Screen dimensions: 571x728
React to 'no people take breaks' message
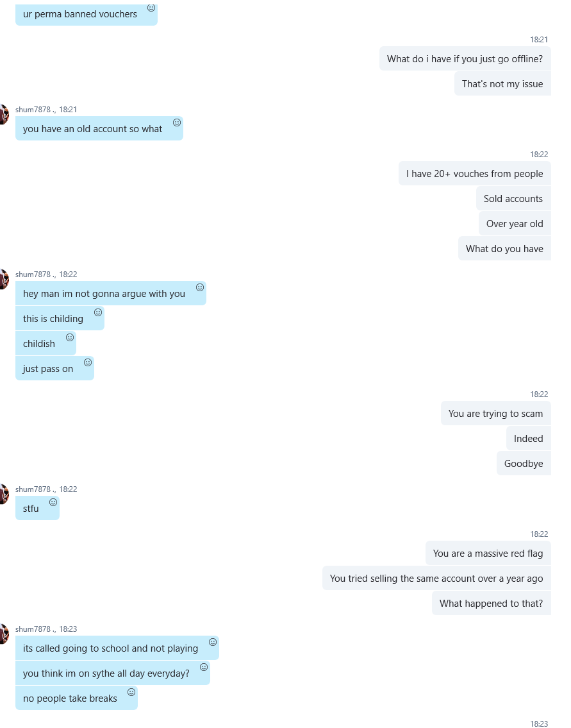131,692
